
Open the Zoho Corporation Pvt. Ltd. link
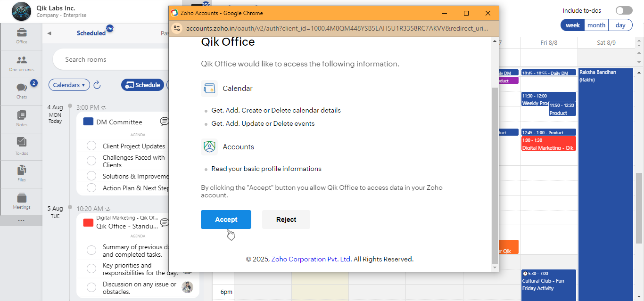311,259
